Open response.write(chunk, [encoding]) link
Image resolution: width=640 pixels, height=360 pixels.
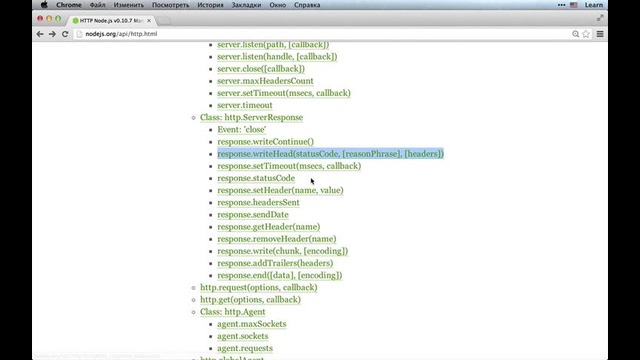click(282, 251)
